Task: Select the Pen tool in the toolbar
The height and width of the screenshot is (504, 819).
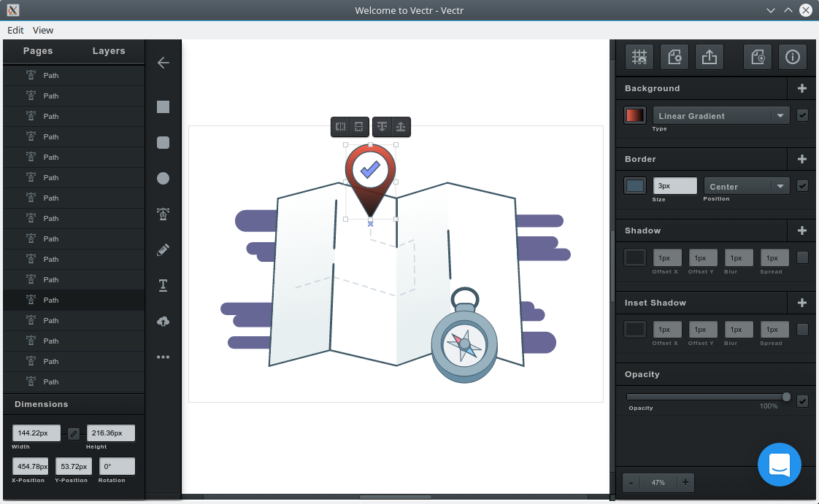Action: pos(163,214)
